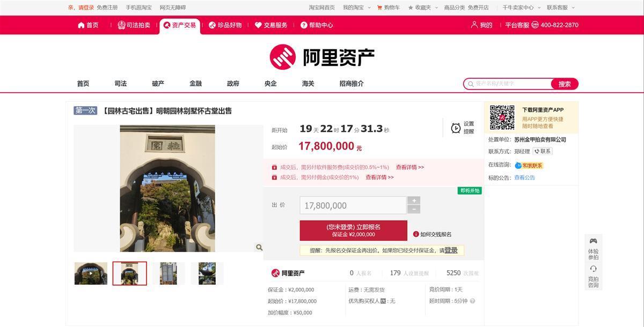Open 千牛卖家中心 dropdown
The image size is (644, 327).
click(521, 8)
